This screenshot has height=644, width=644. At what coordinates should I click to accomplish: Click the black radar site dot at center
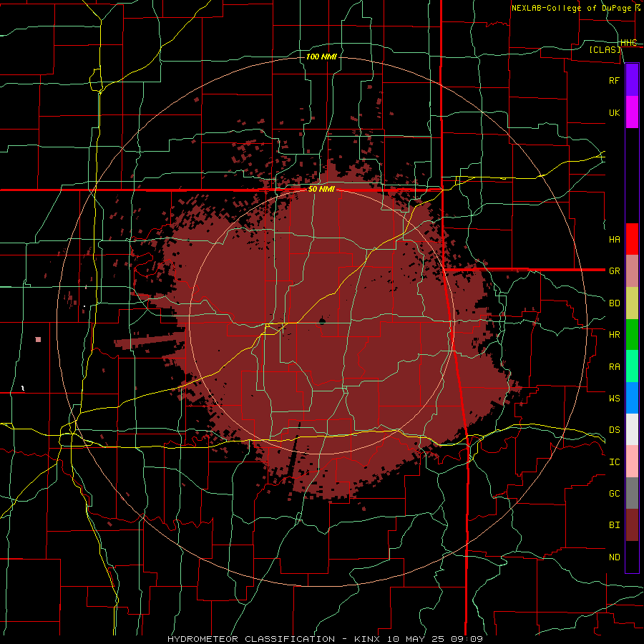tap(322, 321)
